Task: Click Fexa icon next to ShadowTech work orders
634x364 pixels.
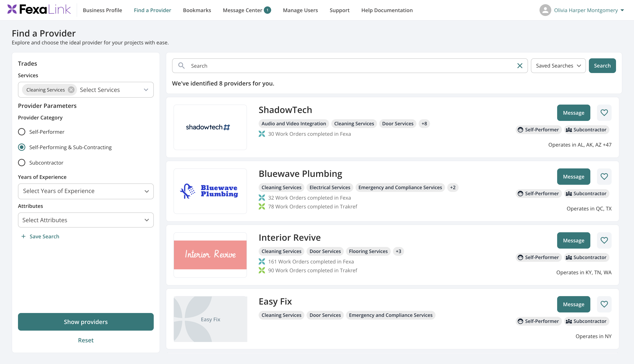Action: [x=262, y=134]
